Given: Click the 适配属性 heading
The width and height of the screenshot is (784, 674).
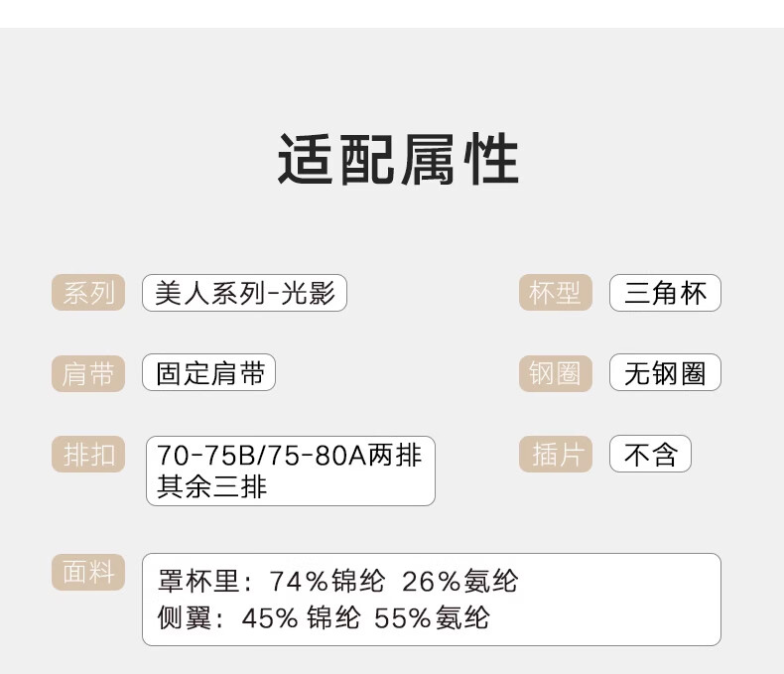Looking at the screenshot, I should (x=398, y=161).
